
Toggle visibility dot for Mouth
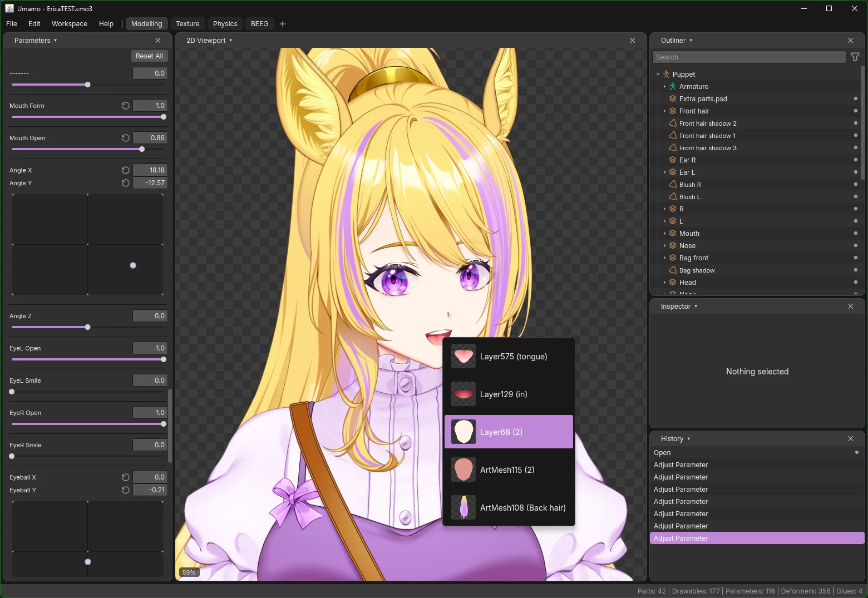click(856, 233)
